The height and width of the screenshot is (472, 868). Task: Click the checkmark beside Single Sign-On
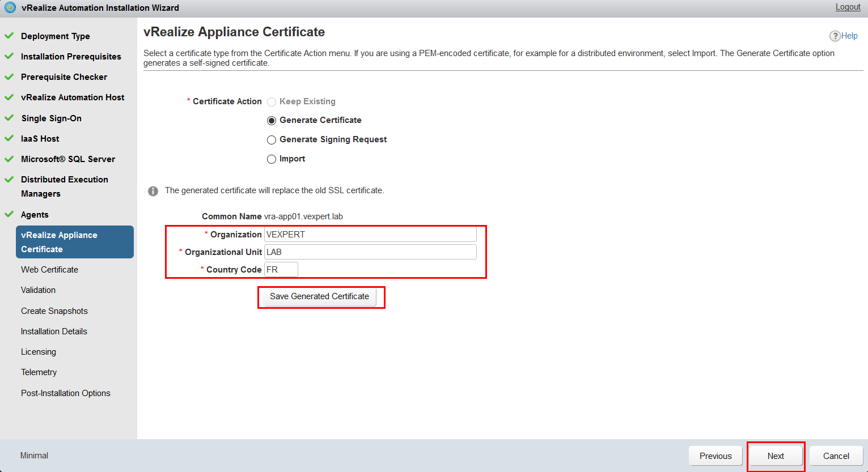point(9,118)
